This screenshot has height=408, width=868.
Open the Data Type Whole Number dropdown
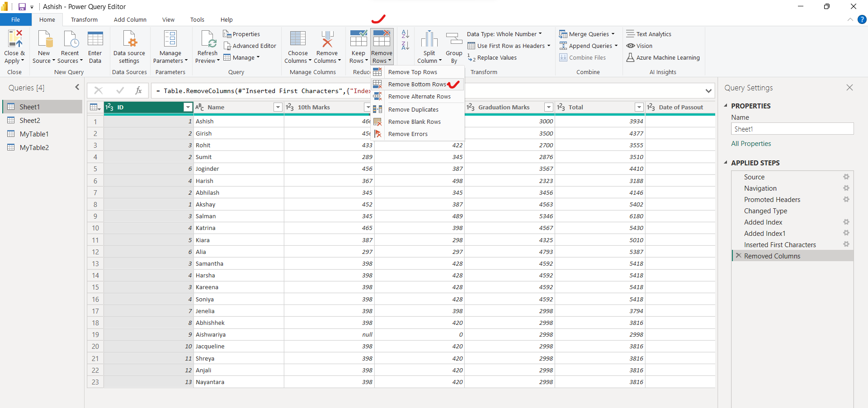pos(504,34)
